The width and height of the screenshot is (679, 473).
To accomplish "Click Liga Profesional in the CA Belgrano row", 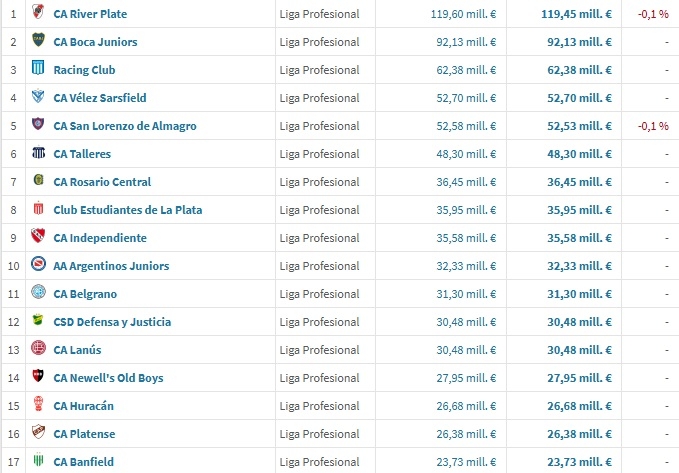I will pos(321,294).
